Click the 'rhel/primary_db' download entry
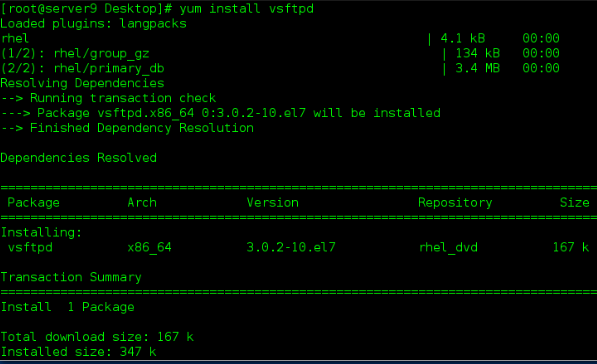Viewport: 597px width, 364px height. tap(109, 69)
